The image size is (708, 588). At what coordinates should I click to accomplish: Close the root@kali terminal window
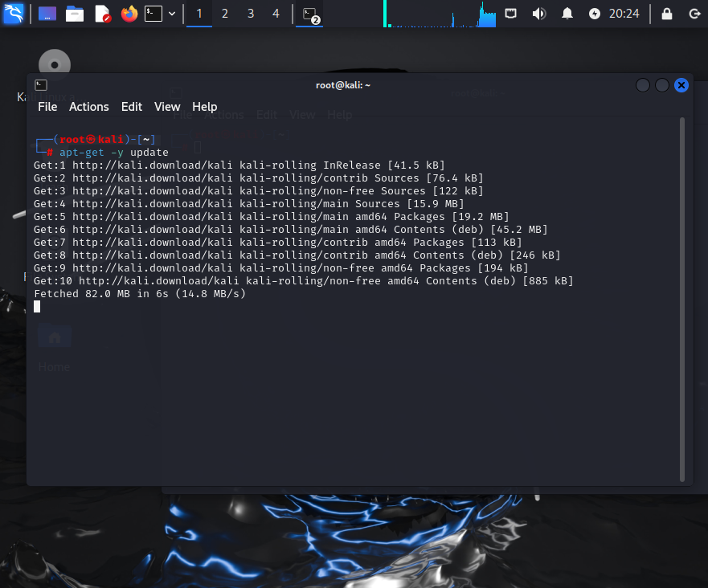[x=681, y=85]
